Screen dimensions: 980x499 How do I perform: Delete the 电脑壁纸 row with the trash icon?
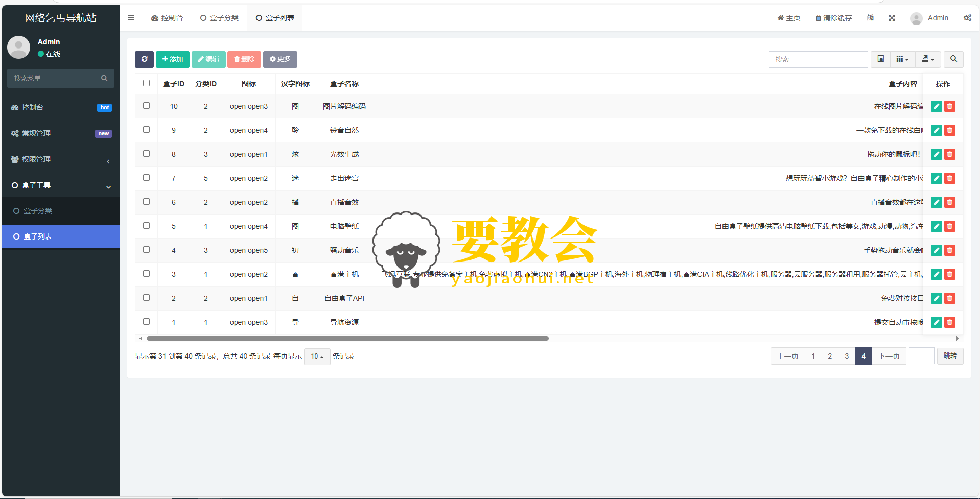950,226
